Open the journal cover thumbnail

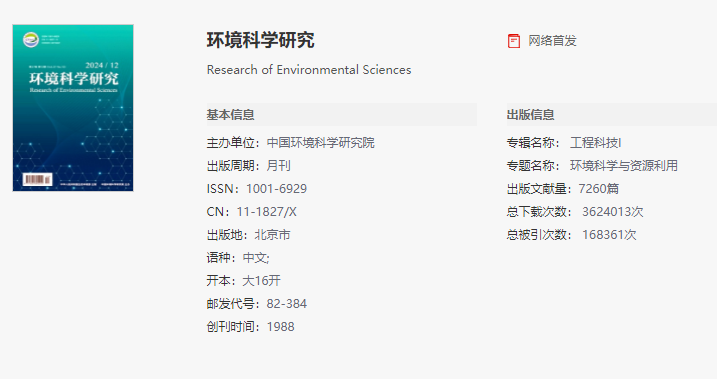tap(73, 108)
